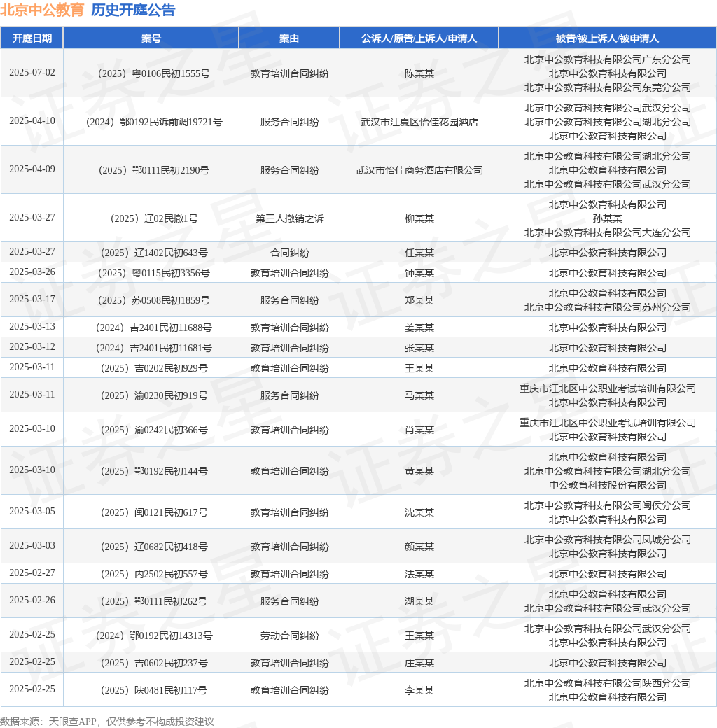
Task: Click plaintiff 柳某某
Action: click(419, 218)
